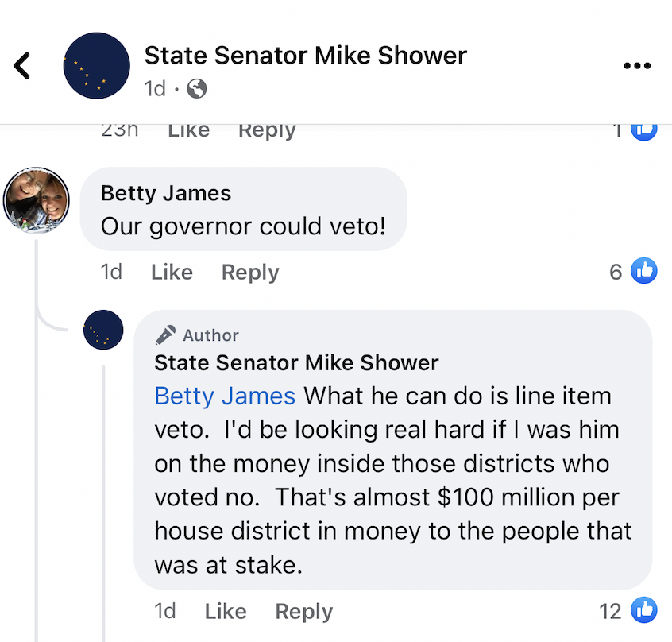Tap the partially hidden like reaction at top
The height and width of the screenshot is (642, 672).
pos(643,132)
